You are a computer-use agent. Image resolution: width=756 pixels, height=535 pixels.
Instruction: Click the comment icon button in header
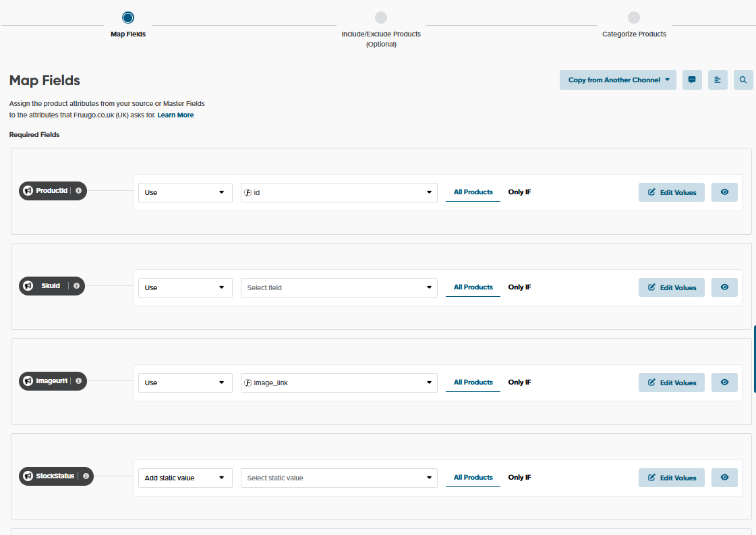tap(692, 80)
